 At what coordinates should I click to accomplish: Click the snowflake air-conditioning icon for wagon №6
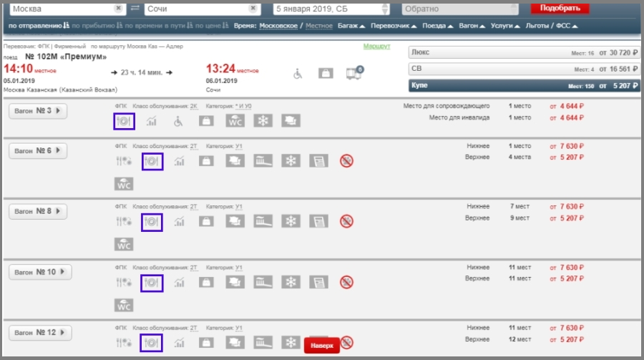[x=291, y=161]
